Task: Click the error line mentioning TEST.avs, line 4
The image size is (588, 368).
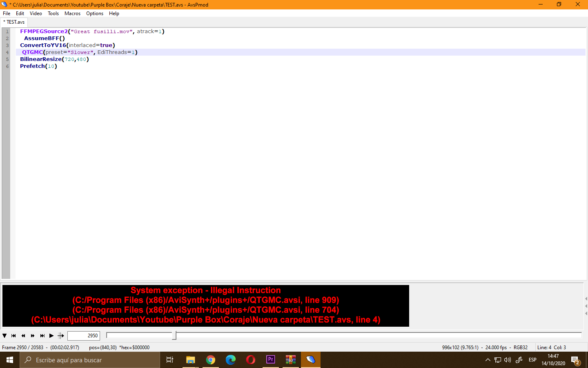Action: tap(206, 320)
